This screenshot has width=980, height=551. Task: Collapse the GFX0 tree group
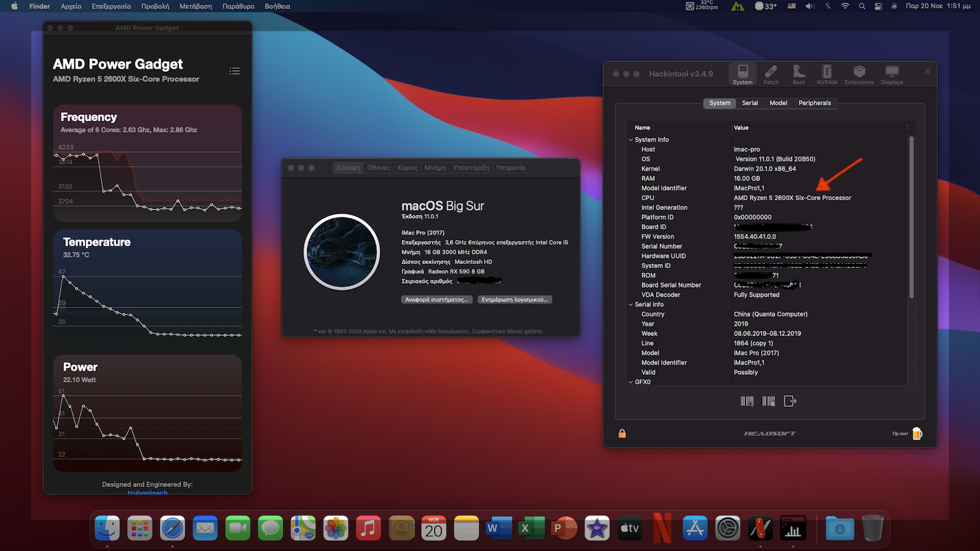630,382
